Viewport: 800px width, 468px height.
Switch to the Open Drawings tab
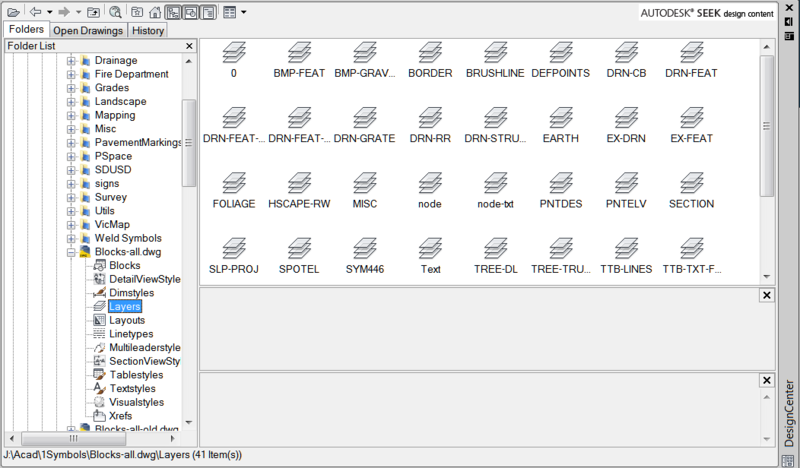coord(88,30)
